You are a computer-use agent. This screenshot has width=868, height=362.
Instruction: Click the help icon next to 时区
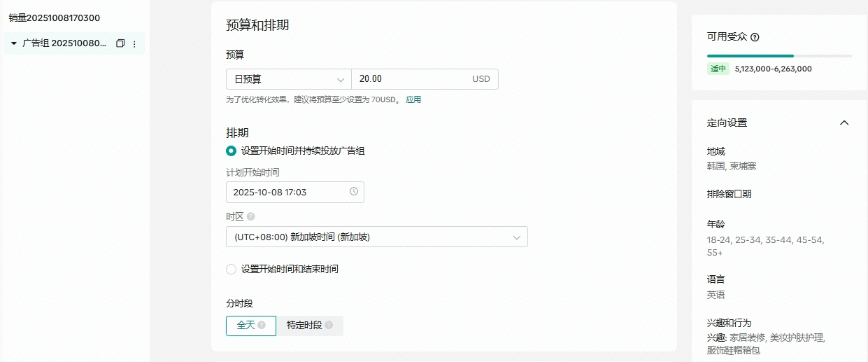[251, 217]
